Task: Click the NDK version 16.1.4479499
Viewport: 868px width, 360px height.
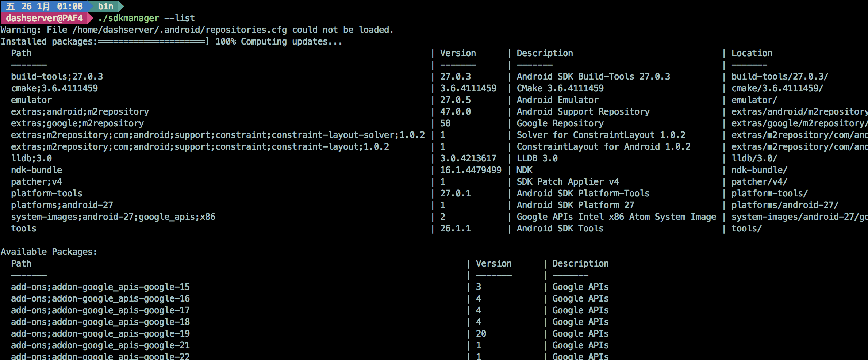Action: (471, 170)
